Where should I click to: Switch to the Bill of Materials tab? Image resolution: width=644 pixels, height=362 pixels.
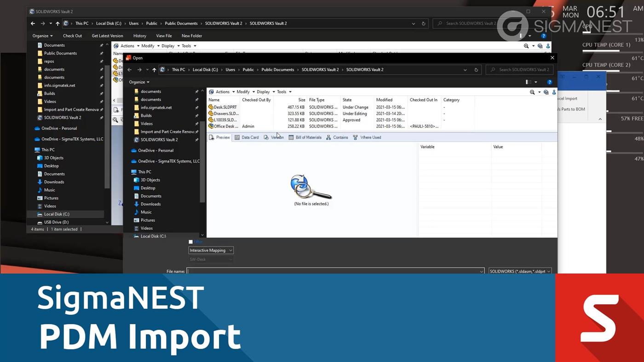point(305,137)
